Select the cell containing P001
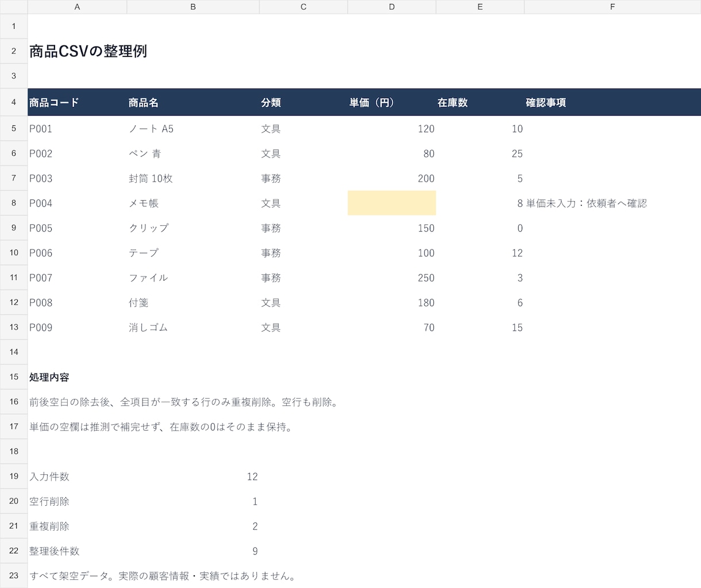This screenshot has height=588, width=701. 77,129
